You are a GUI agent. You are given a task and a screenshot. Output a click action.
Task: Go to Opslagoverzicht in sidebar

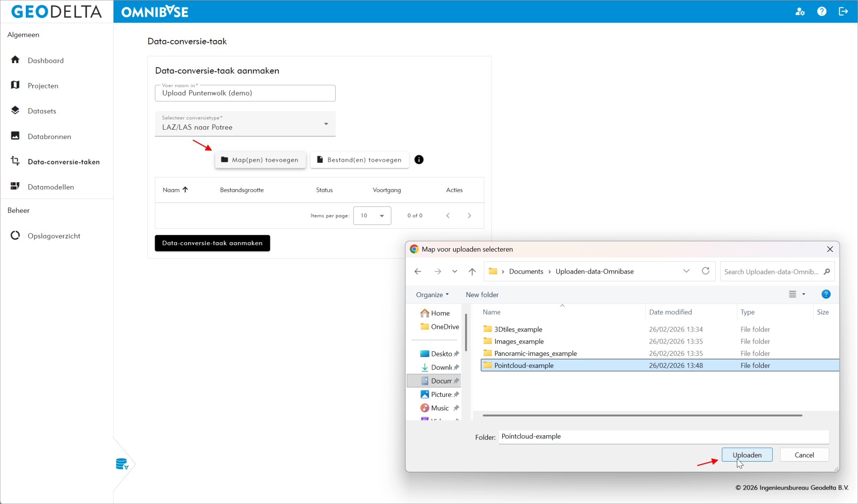[54, 236]
